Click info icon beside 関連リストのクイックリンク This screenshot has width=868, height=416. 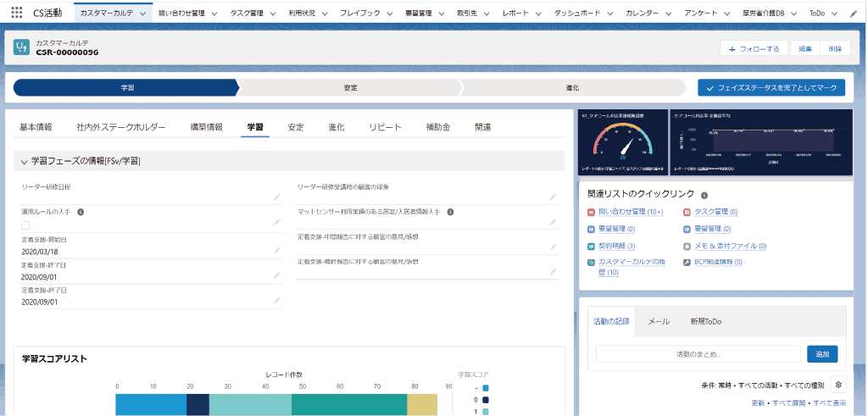click(x=704, y=195)
